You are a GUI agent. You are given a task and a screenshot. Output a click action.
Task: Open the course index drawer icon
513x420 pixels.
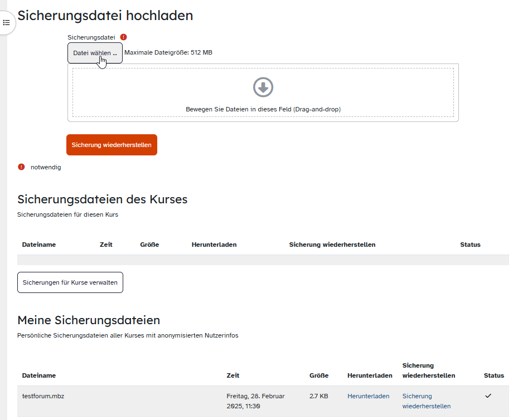pyautogui.click(x=6, y=22)
